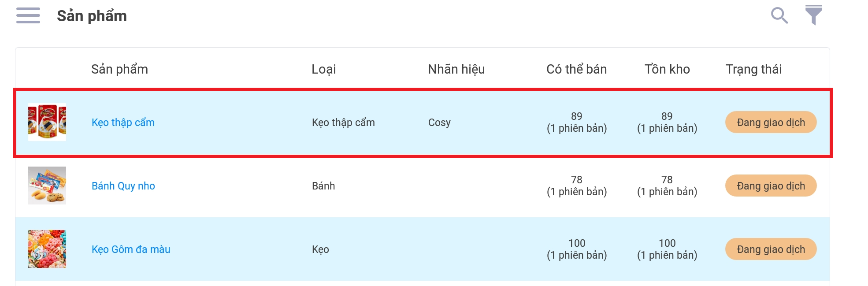
Task: Click the Nhãn hiệu column header
Action: pos(456,69)
